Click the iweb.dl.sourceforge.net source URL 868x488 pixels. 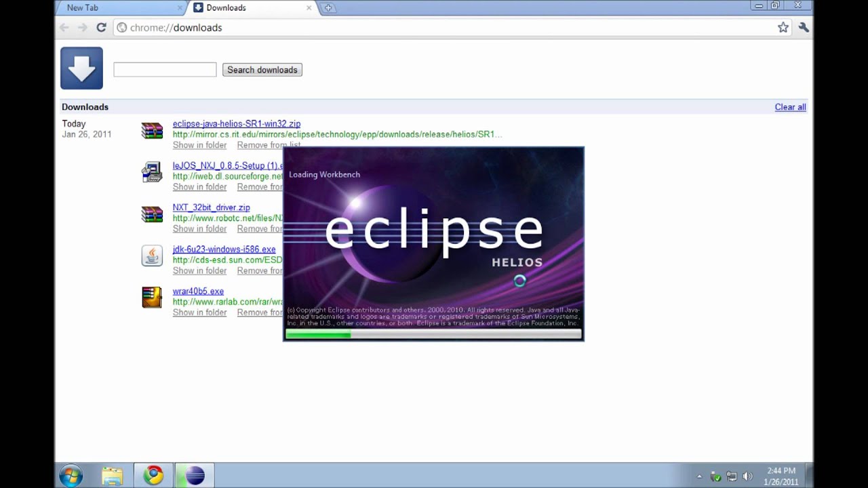point(228,176)
